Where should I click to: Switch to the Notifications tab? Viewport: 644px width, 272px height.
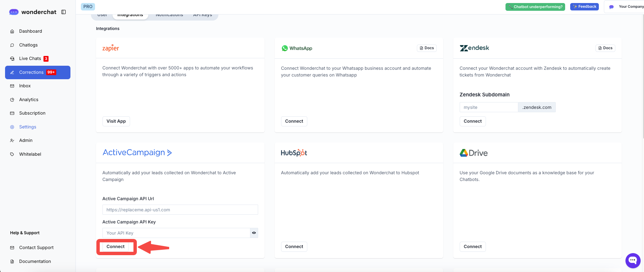point(169,16)
